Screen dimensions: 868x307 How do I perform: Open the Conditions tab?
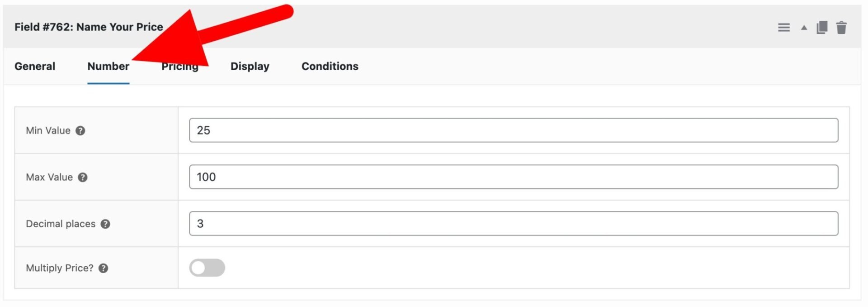(x=330, y=66)
